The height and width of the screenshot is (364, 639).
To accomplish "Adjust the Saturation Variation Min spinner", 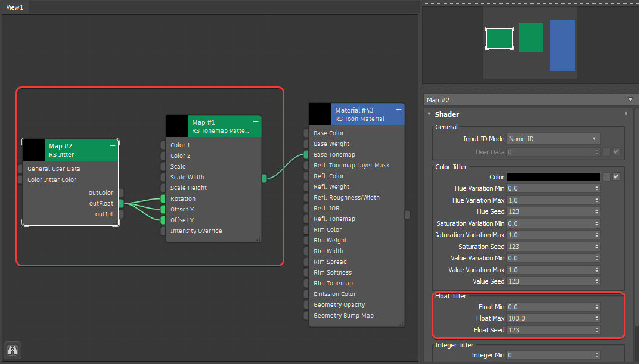I will click(597, 223).
